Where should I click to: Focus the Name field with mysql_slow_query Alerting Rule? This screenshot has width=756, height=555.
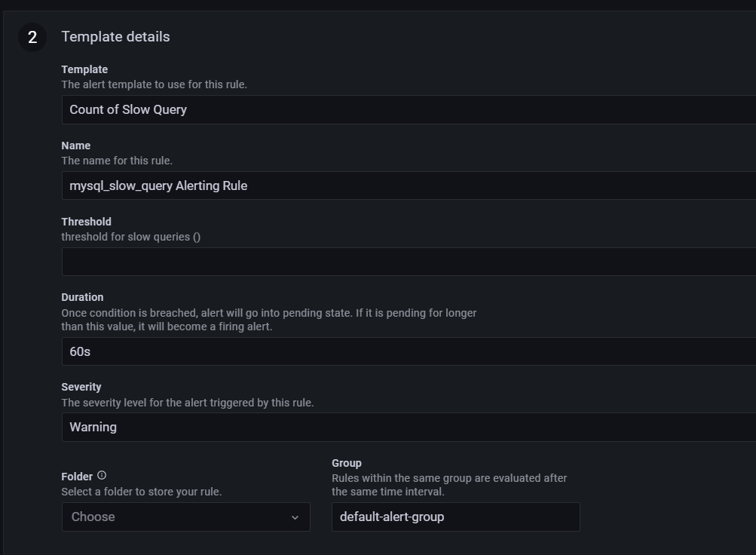tap(409, 186)
